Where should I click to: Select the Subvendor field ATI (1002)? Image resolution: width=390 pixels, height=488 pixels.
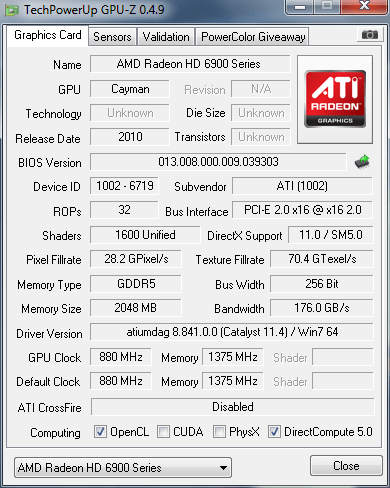point(302,186)
